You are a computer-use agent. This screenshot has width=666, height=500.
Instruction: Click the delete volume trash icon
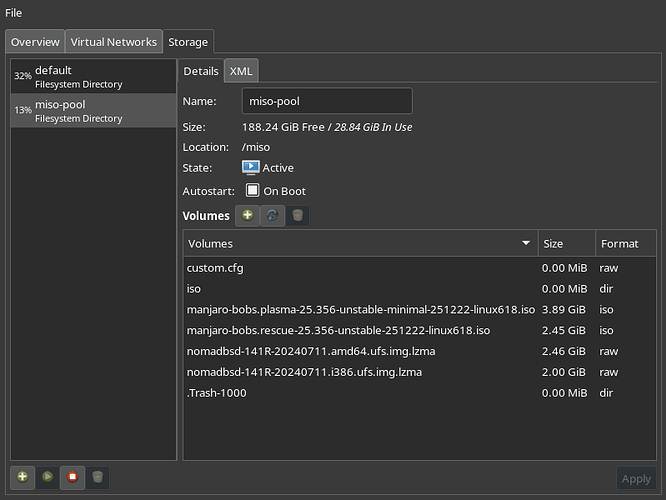pos(297,215)
